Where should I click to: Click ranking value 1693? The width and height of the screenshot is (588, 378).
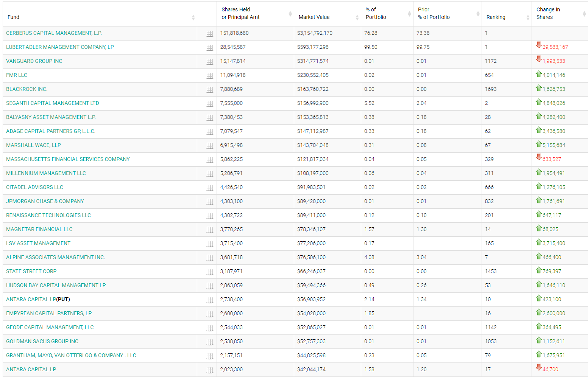491,89
